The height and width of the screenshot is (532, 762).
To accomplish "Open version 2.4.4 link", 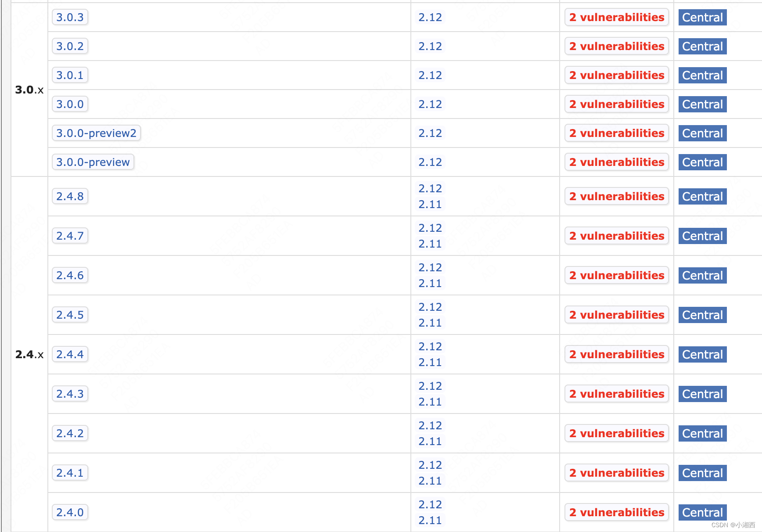I will tap(70, 354).
